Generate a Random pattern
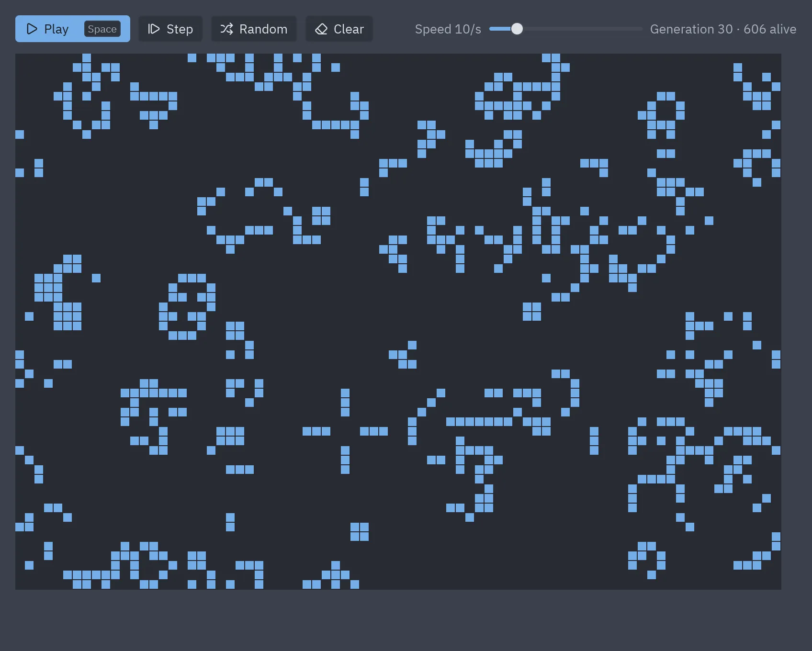The height and width of the screenshot is (651, 812). (254, 29)
